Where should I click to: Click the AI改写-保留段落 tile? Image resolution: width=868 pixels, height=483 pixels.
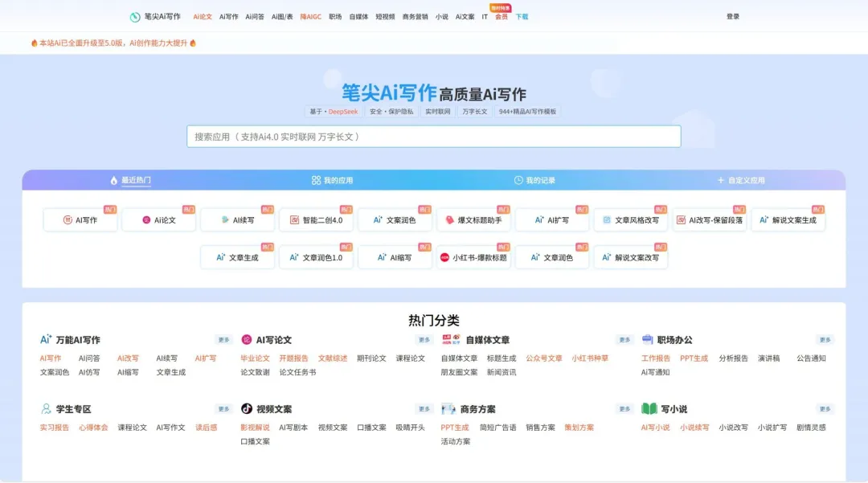click(x=710, y=220)
